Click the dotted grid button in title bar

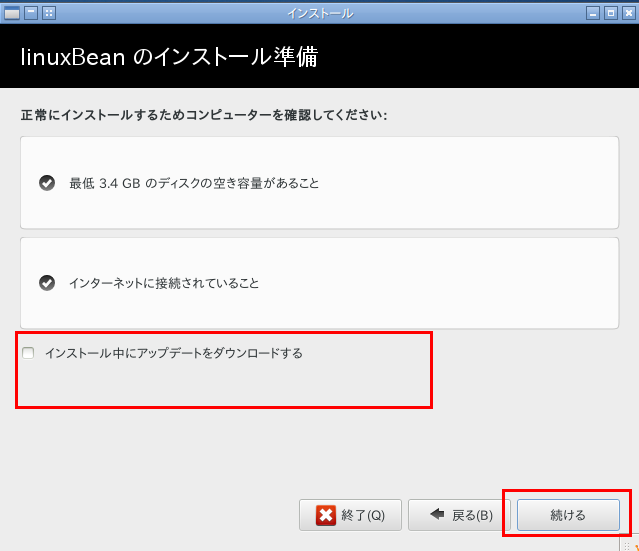pyautogui.click(x=49, y=13)
